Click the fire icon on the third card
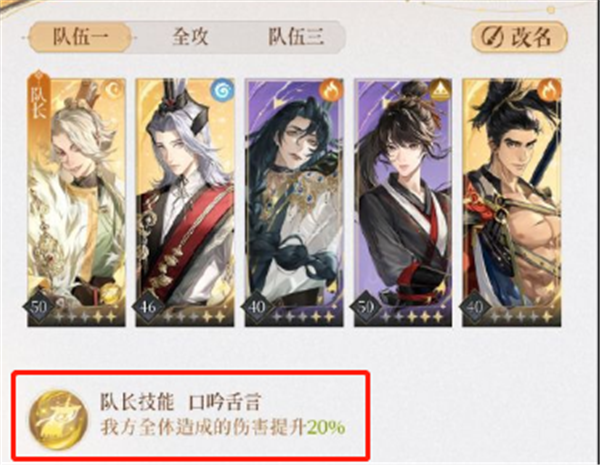 tap(331, 91)
